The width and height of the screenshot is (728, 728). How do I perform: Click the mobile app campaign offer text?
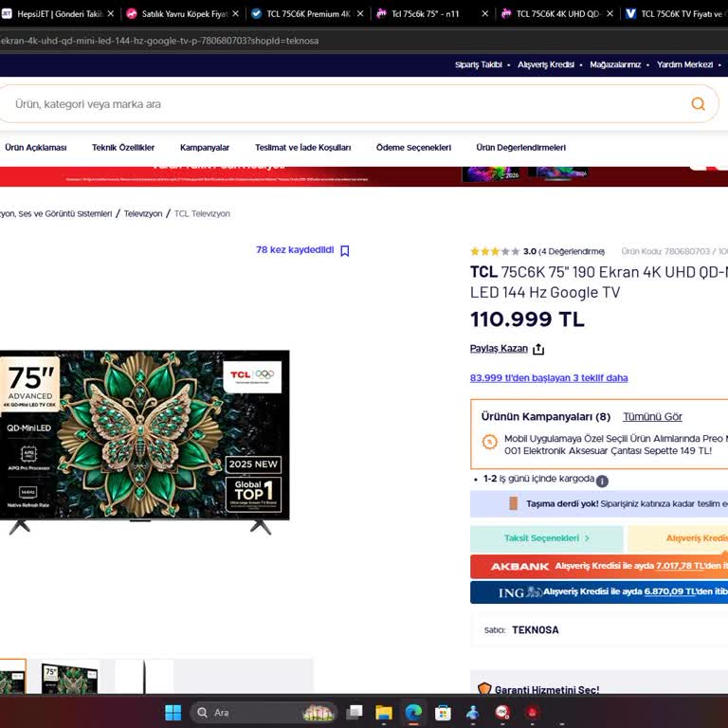[x=615, y=445]
